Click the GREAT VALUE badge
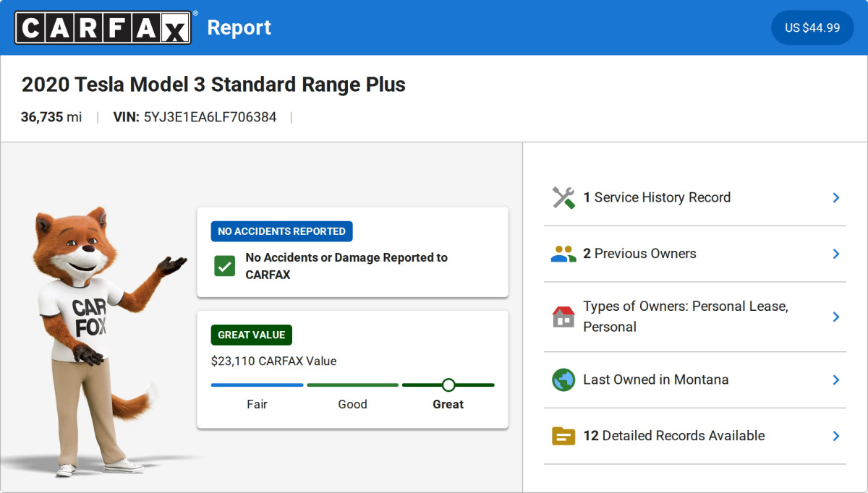Viewport: 868px width, 493px height. coord(252,335)
